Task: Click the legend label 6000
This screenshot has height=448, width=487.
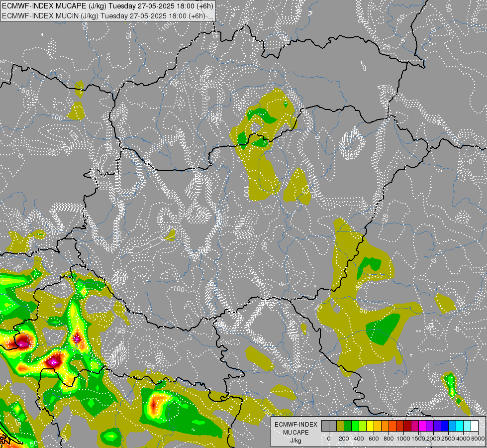Action: [x=478, y=439]
